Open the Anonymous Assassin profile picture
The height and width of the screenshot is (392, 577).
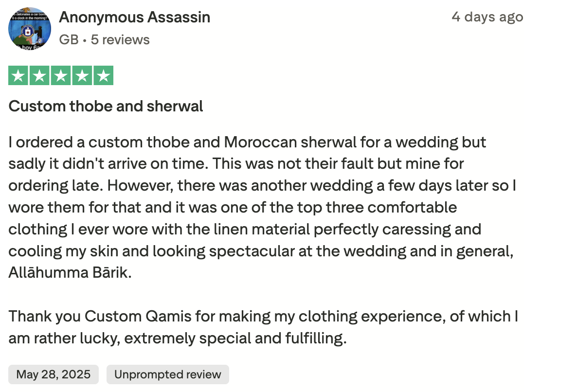click(x=30, y=28)
